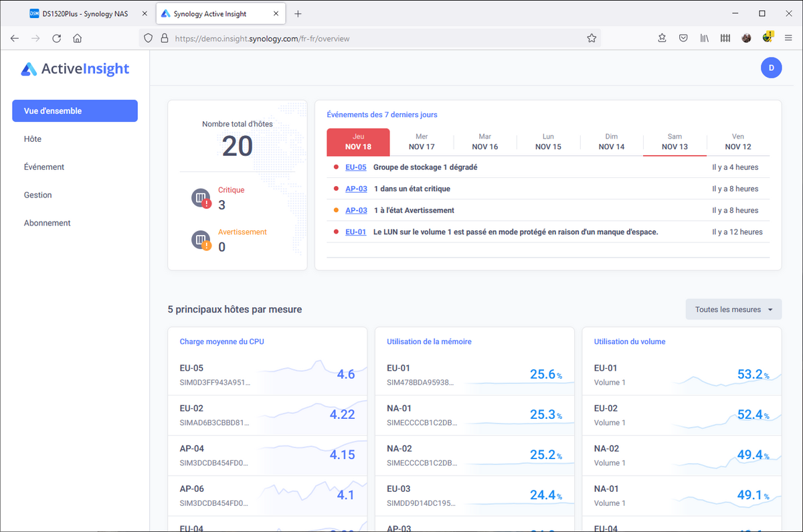Close the DS1520Plus tab
This screenshot has height=532, width=803.
click(x=144, y=13)
